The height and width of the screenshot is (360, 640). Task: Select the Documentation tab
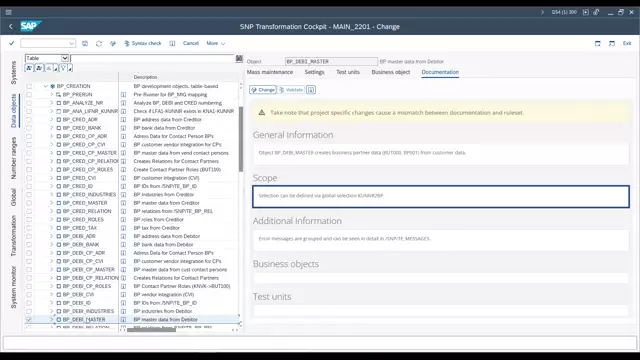coord(440,72)
